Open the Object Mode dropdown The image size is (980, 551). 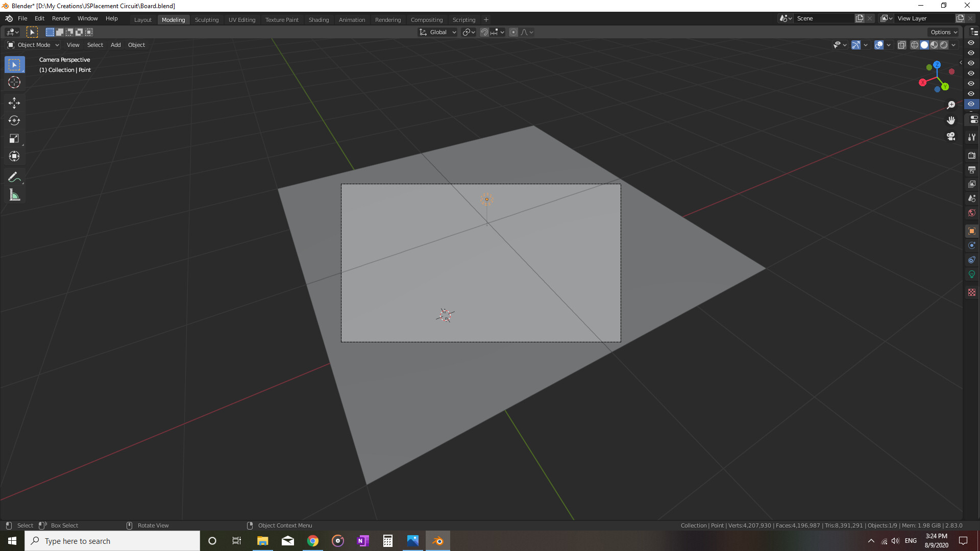point(33,45)
